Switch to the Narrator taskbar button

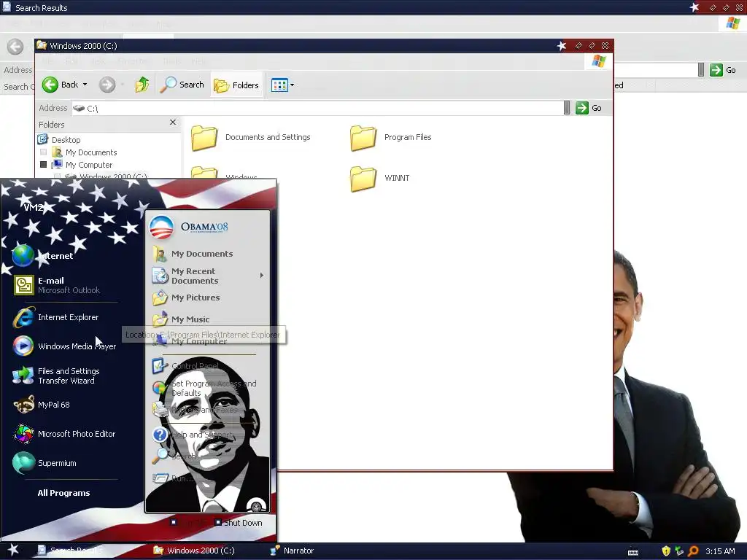click(x=292, y=551)
